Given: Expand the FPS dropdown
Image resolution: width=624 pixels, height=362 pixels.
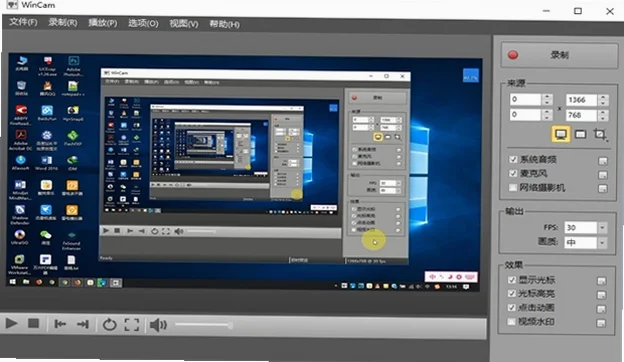Looking at the screenshot, I should click(602, 228).
